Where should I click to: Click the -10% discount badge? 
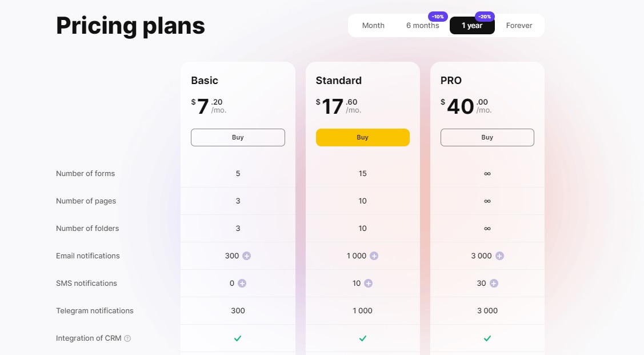pyautogui.click(x=437, y=17)
